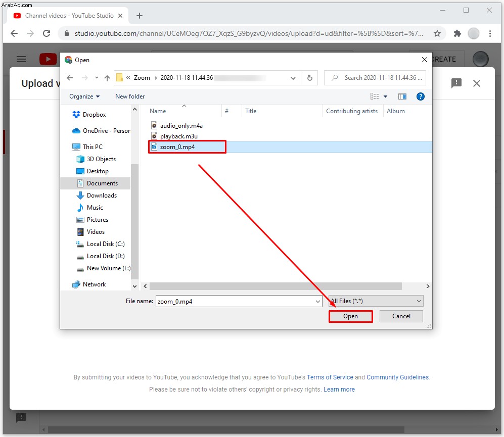Open Chrome extensions puzzle icon
The image size is (504, 437).
point(457,33)
